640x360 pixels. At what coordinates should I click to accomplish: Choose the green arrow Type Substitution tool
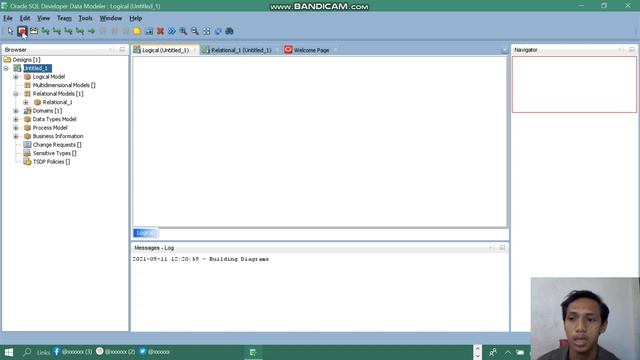(x=91, y=31)
